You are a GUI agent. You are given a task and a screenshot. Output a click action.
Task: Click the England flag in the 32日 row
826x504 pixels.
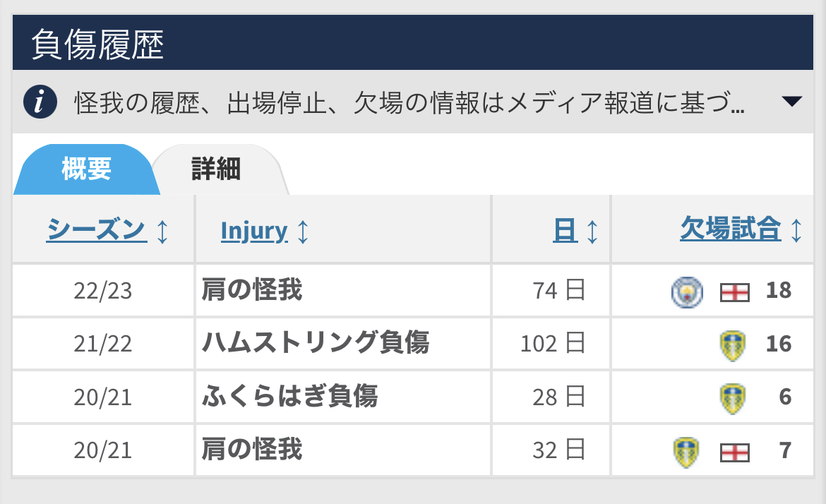tap(734, 451)
